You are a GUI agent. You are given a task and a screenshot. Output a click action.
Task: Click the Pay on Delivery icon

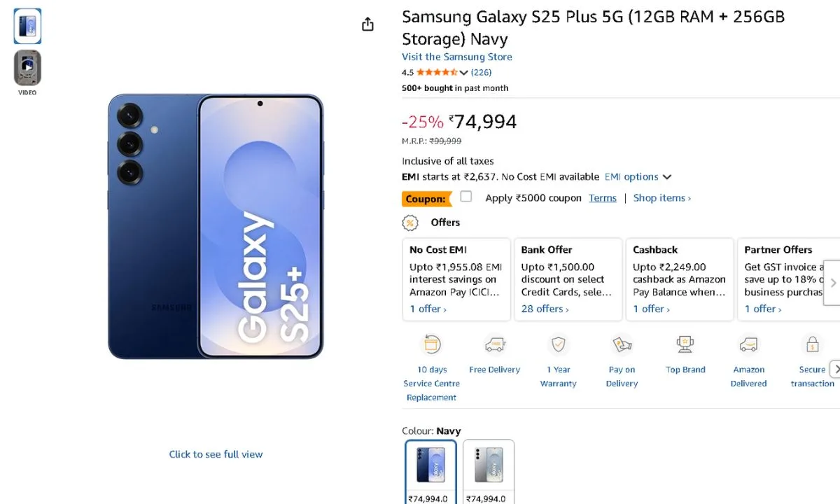tap(622, 344)
